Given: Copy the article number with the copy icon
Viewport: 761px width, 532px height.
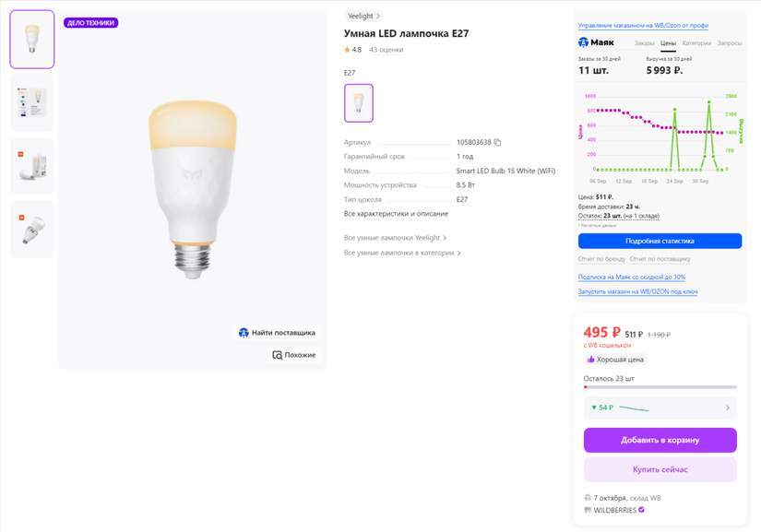Looking at the screenshot, I should [497, 143].
